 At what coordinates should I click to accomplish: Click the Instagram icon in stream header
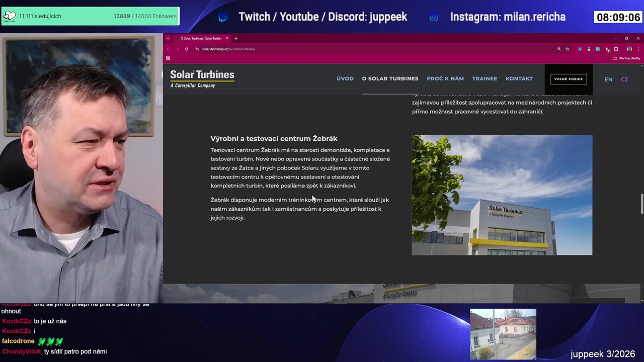pos(434,17)
